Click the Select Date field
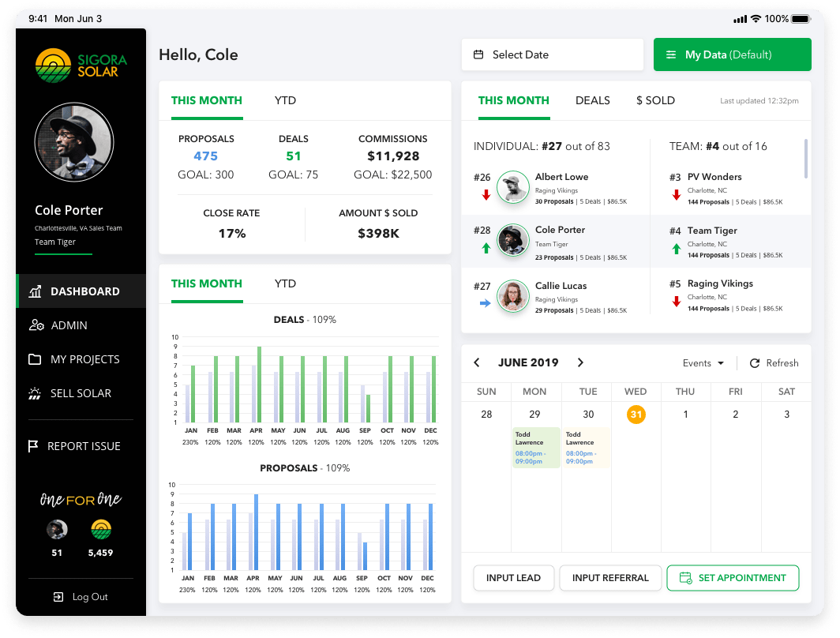This screenshot has width=840, height=638. (x=553, y=54)
